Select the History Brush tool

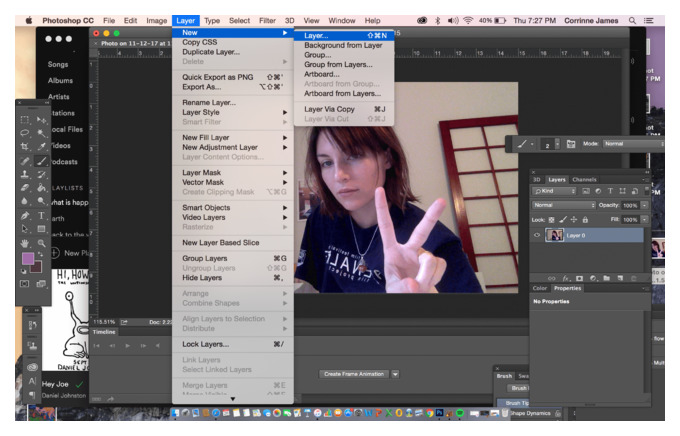42,174
